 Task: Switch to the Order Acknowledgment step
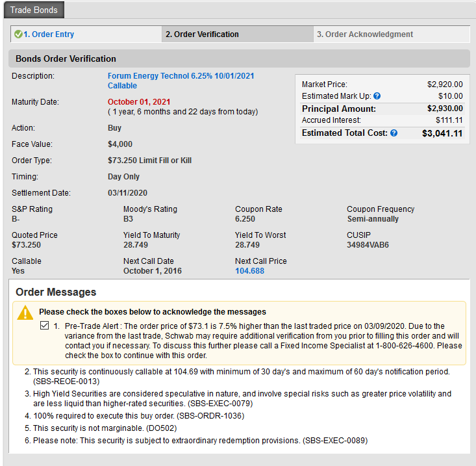coord(364,34)
